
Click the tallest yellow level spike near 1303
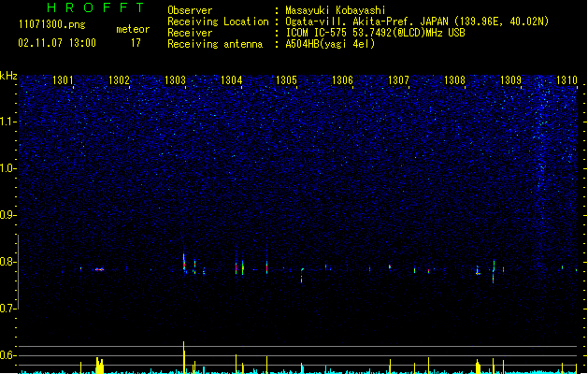[184, 356]
